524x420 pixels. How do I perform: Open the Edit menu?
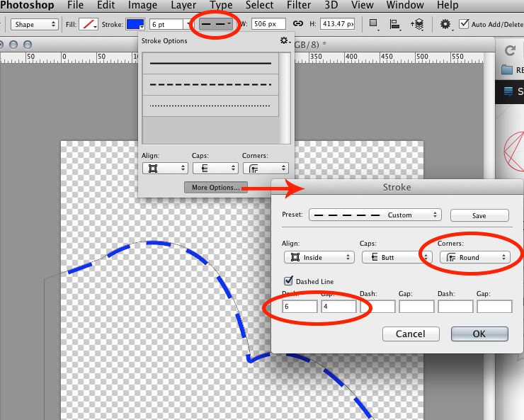coord(106,5)
